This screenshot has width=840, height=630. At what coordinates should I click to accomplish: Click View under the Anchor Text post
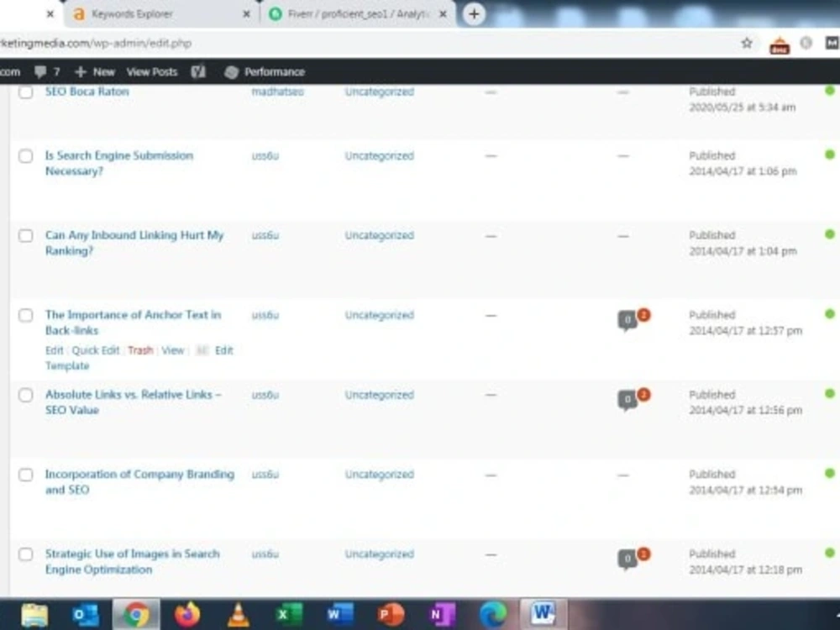coord(172,350)
